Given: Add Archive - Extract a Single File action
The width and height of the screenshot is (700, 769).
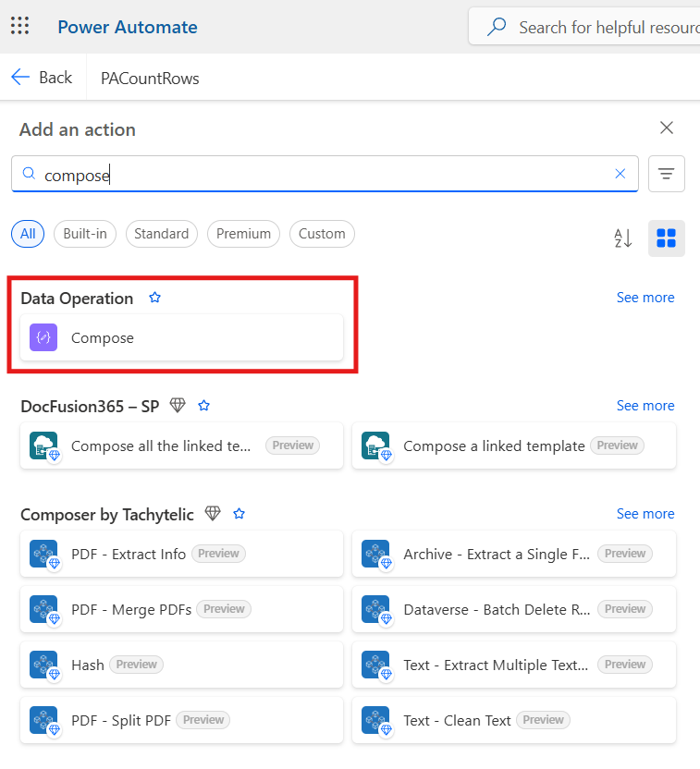Looking at the screenshot, I should point(514,554).
